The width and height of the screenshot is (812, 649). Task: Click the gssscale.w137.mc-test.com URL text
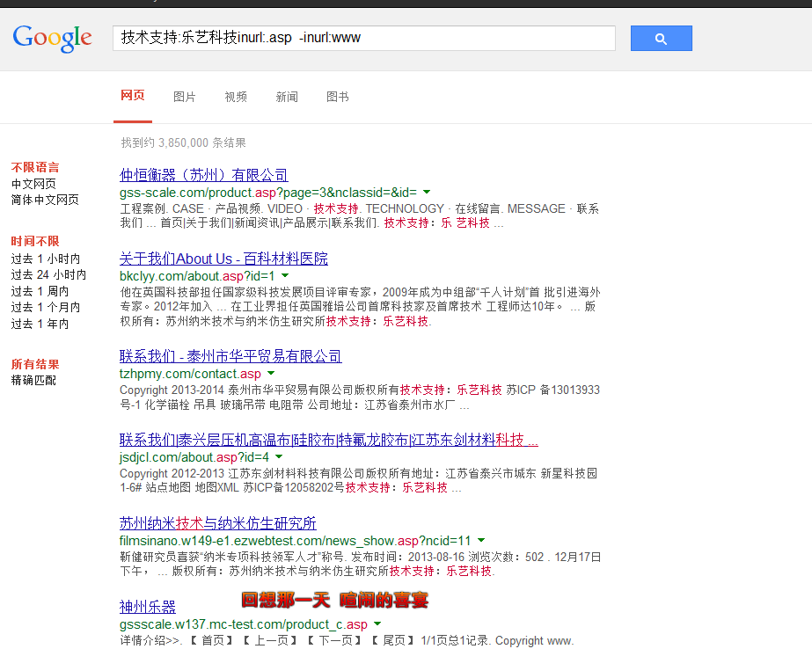click(244, 624)
